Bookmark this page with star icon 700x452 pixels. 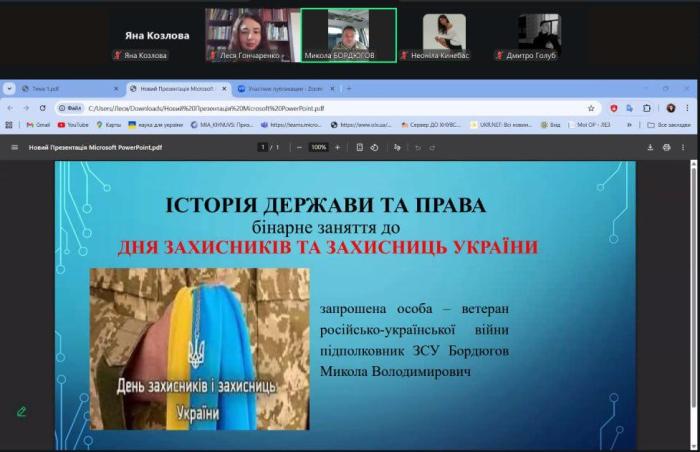pos(591,108)
